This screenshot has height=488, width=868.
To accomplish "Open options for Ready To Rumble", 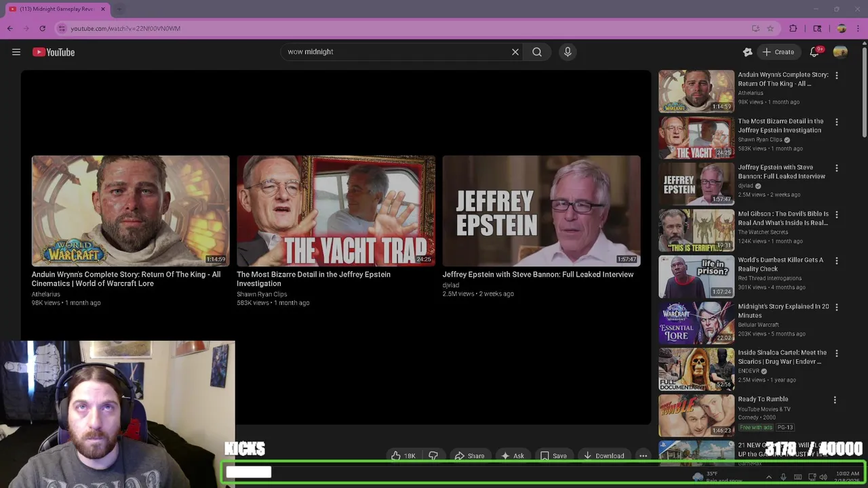I will pyautogui.click(x=835, y=400).
